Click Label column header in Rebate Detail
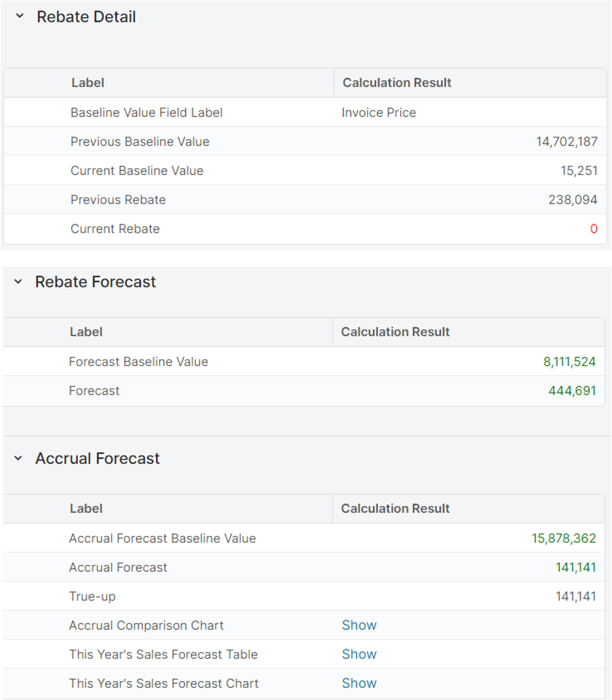Image resolution: width=612 pixels, height=700 pixels. click(88, 82)
